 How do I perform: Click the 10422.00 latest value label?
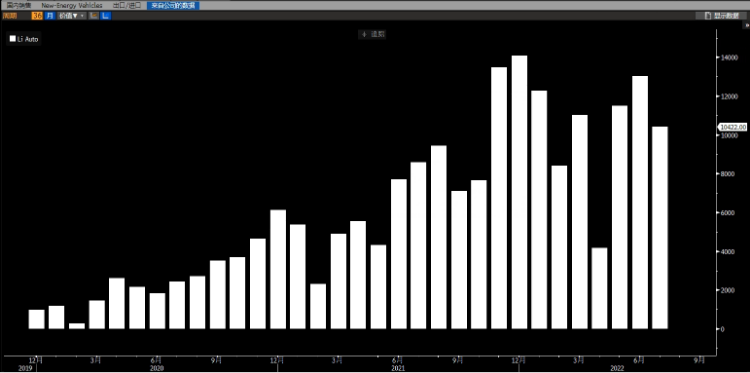[x=732, y=127]
